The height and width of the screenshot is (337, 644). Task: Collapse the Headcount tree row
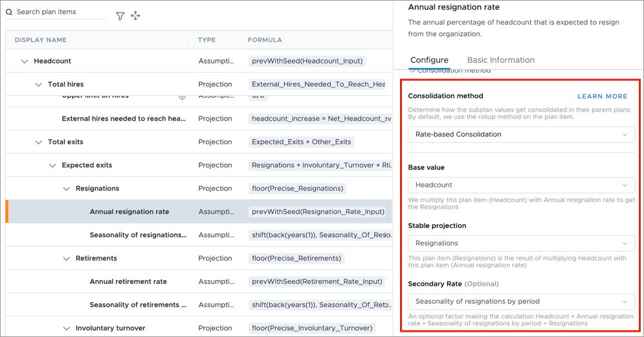[x=25, y=62]
